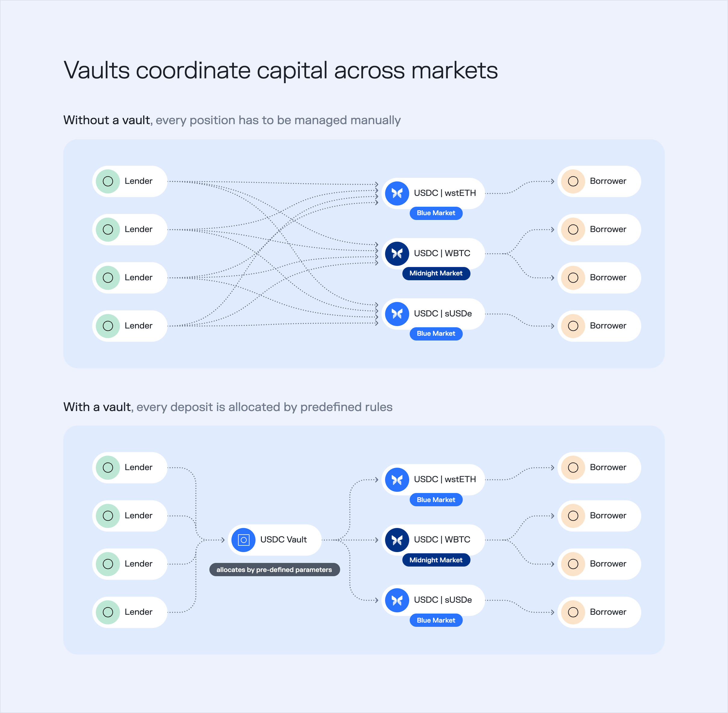Image resolution: width=728 pixels, height=713 pixels.
Task: Click the butterfly icon of bottom USDC | sUSDe market
Action: [x=397, y=600]
